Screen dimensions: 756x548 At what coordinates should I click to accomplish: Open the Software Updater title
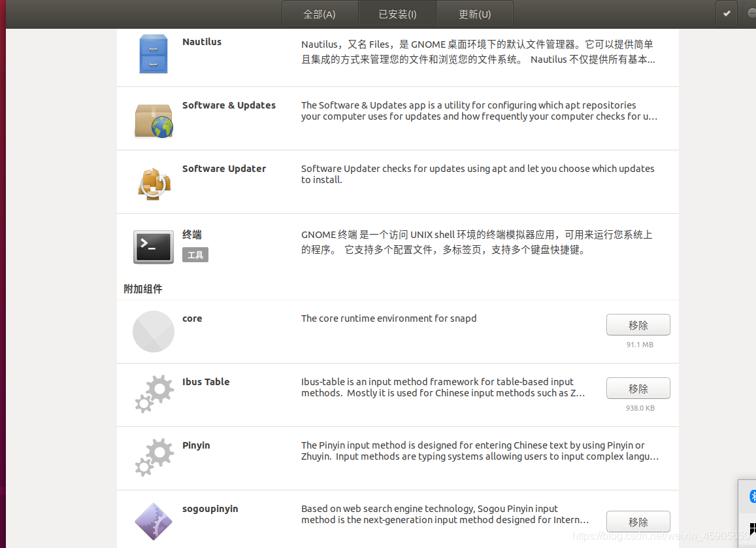point(224,169)
